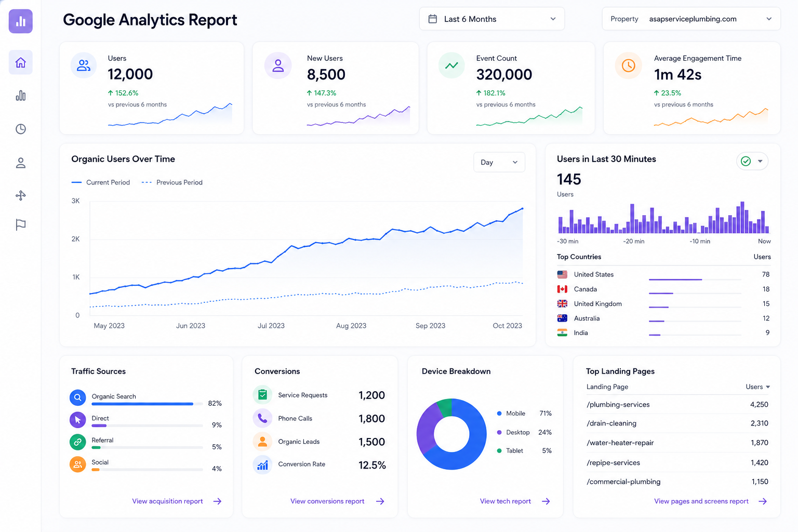Screen dimensions: 798x532
Task: Open the move arrows sidebar icon
Action: pos(21,195)
